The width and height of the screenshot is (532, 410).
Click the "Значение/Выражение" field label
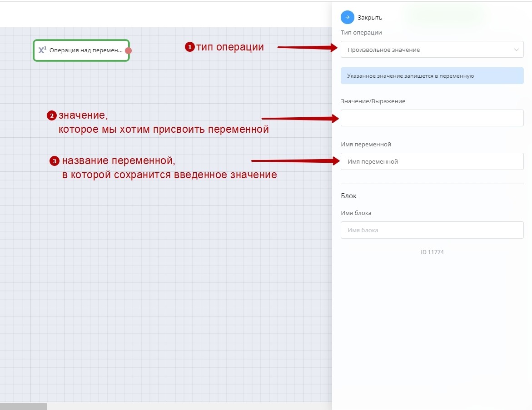(x=373, y=101)
